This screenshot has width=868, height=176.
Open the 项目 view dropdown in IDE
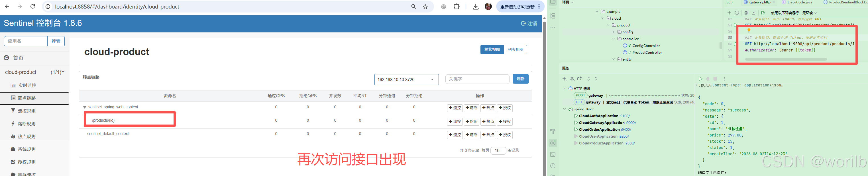pos(567,2)
